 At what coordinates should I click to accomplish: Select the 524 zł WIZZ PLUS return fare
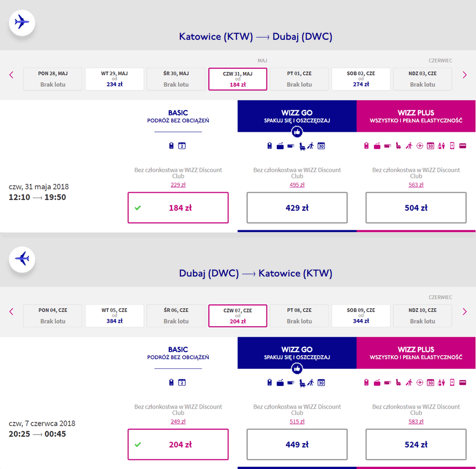pos(416,445)
